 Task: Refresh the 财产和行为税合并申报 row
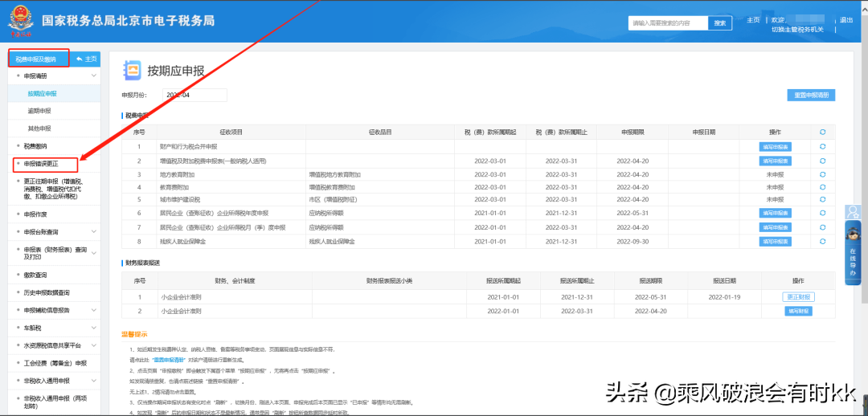point(823,147)
